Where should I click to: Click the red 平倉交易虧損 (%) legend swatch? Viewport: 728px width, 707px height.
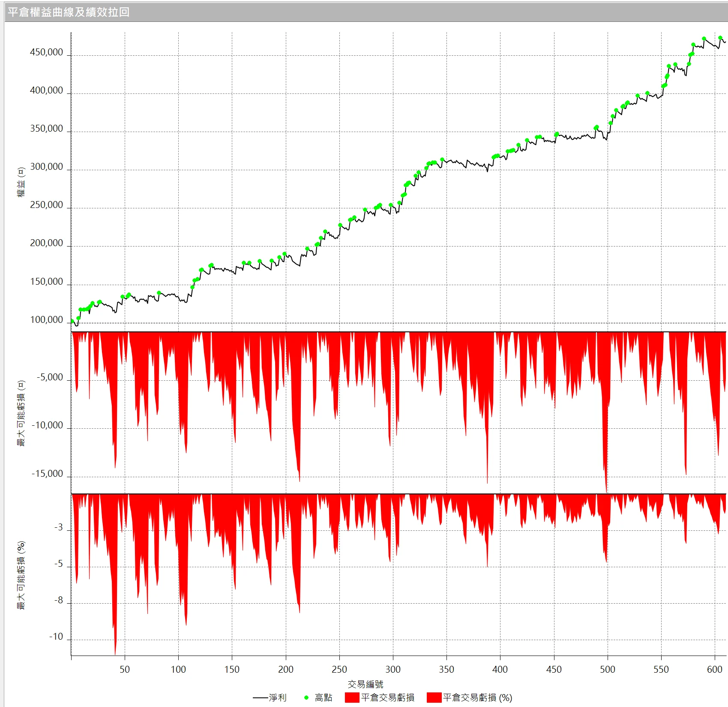(x=434, y=698)
